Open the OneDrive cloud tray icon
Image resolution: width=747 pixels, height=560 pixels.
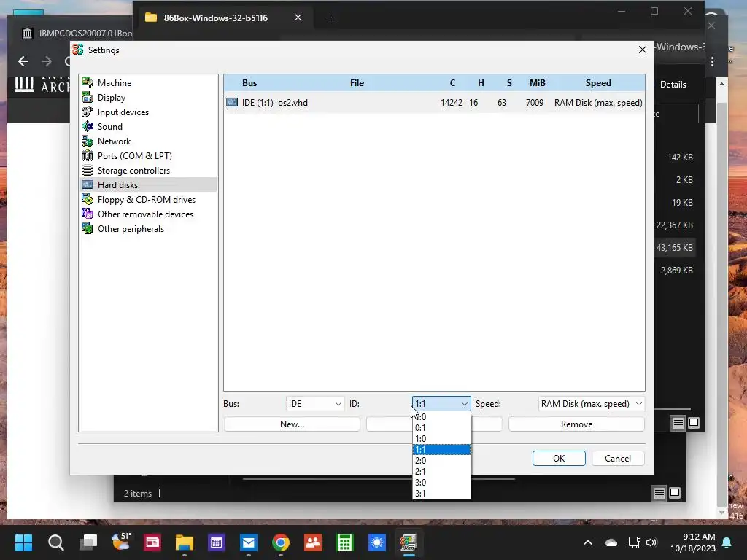pyautogui.click(x=611, y=542)
